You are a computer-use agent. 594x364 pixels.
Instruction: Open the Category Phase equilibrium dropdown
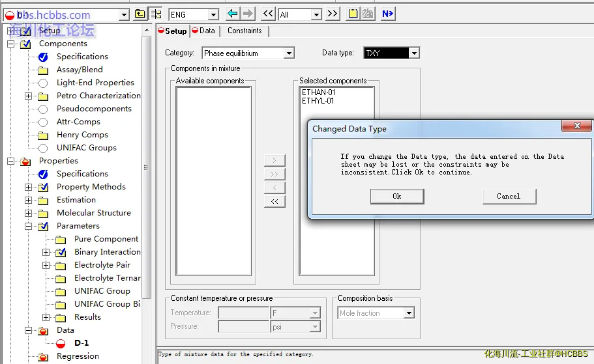[289, 53]
